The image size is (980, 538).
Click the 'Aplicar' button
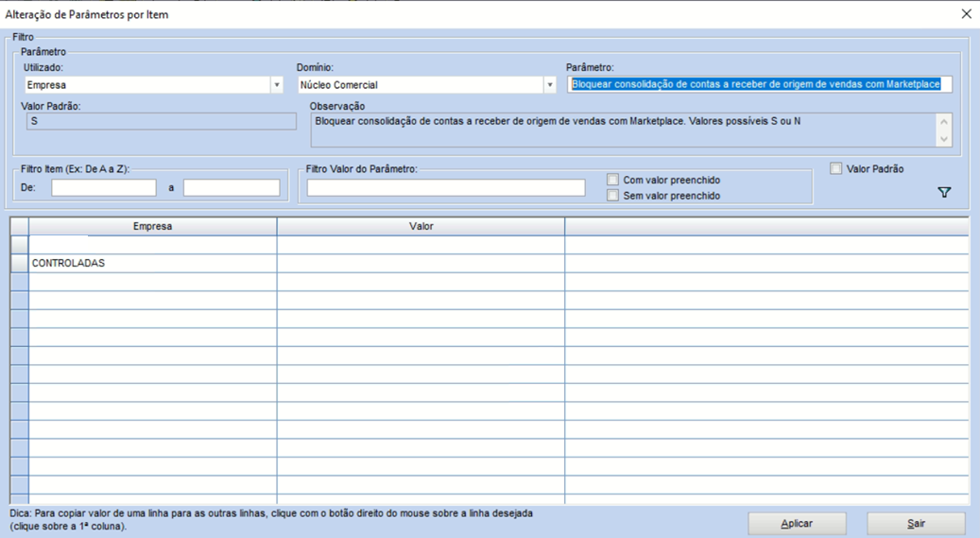pos(797,524)
